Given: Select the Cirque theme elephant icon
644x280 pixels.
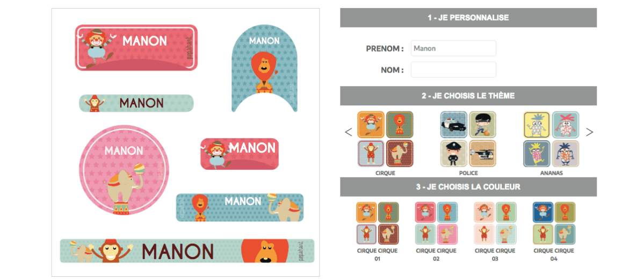Looking at the screenshot, I should click(400, 153).
